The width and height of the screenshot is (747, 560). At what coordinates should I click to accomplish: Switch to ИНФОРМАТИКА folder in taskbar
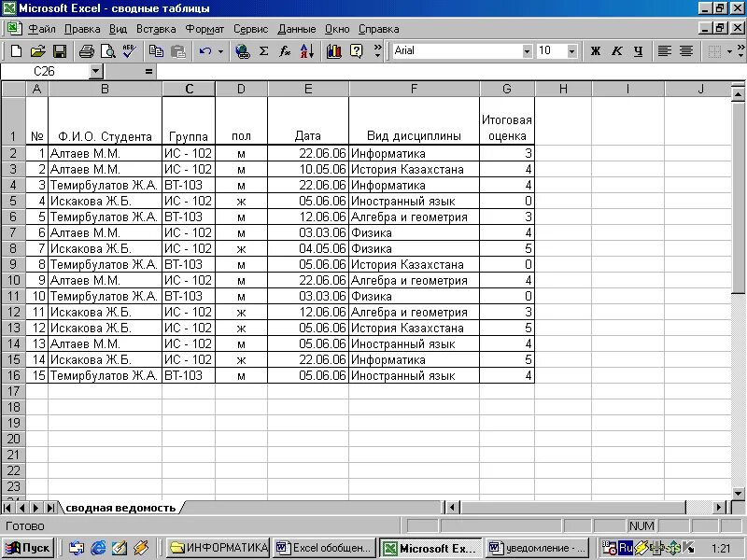[218, 548]
